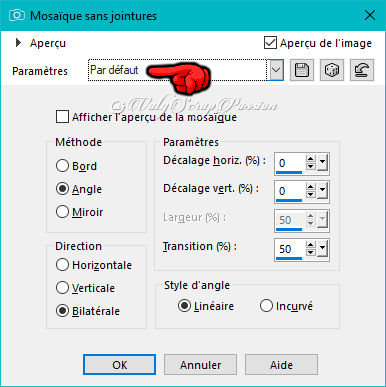Choose the Bord method option
Viewport: 386px width, 387px height.
pyautogui.click(x=62, y=166)
